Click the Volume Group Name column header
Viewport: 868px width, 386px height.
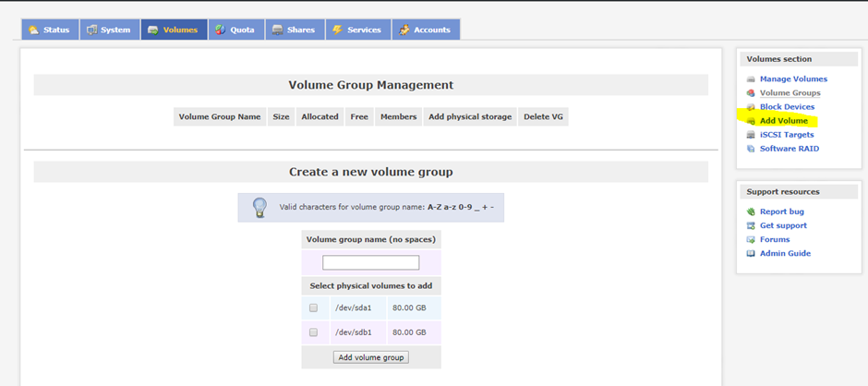[x=220, y=117]
